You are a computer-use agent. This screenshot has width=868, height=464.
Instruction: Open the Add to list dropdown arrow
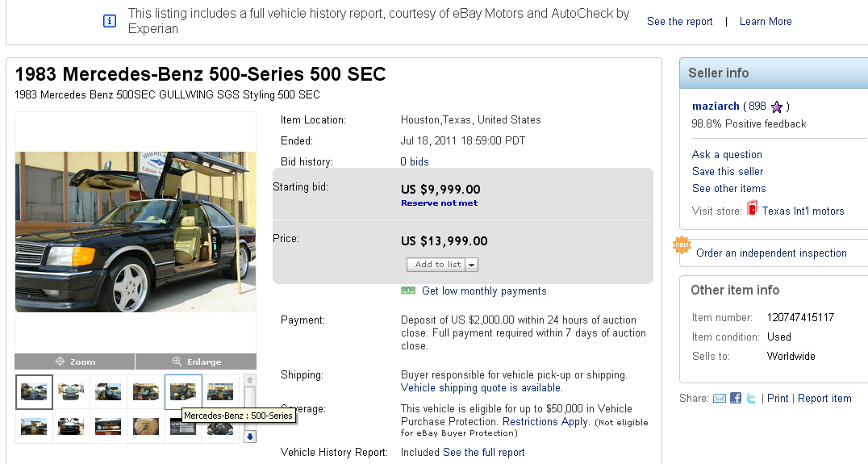click(472, 265)
